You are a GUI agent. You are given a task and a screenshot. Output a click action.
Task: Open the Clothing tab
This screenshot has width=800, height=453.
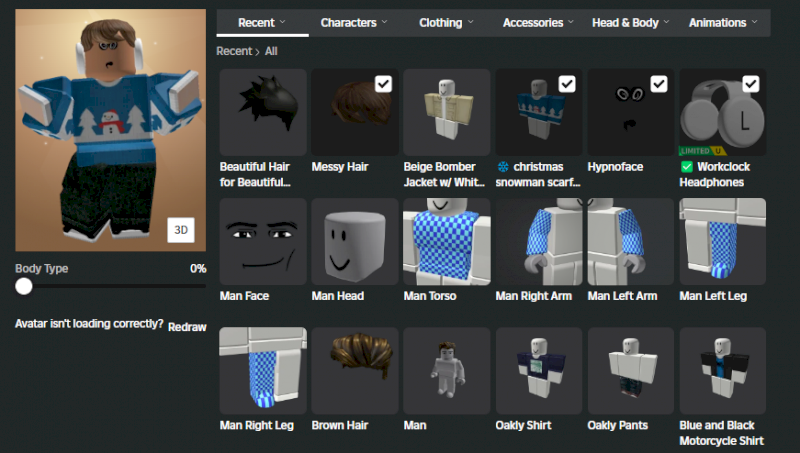[446, 23]
